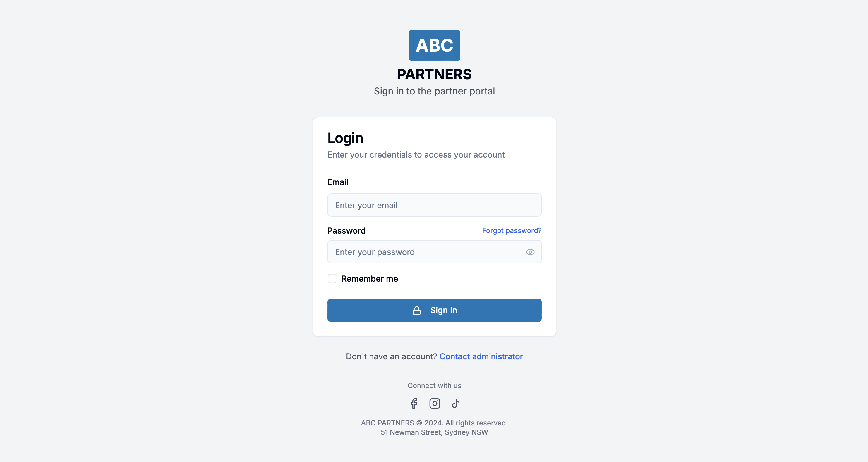Open the Contact administrator link
The width and height of the screenshot is (868, 462).
pyautogui.click(x=481, y=357)
